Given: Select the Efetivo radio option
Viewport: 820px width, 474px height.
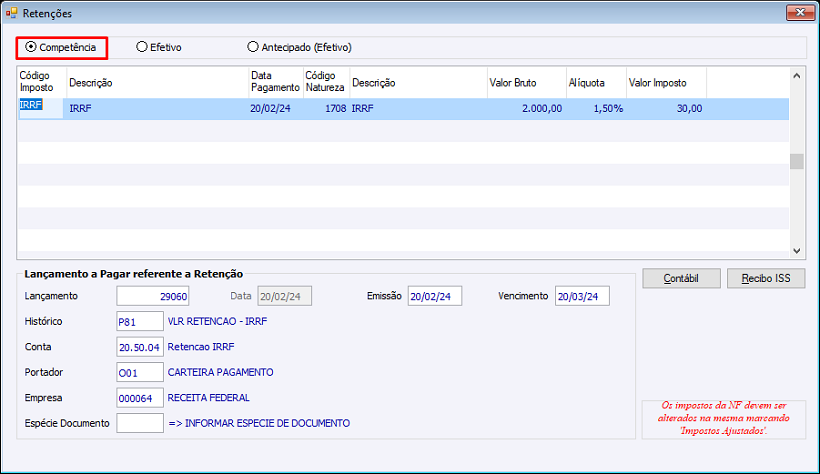Looking at the screenshot, I should [x=159, y=47].
